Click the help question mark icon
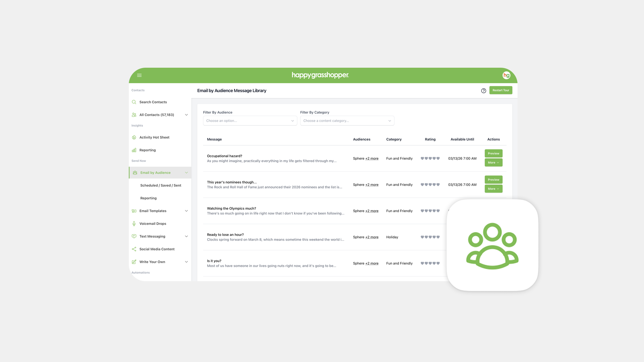This screenshot has width=644, height=362. pyautogui.click(x=483, y=90)
